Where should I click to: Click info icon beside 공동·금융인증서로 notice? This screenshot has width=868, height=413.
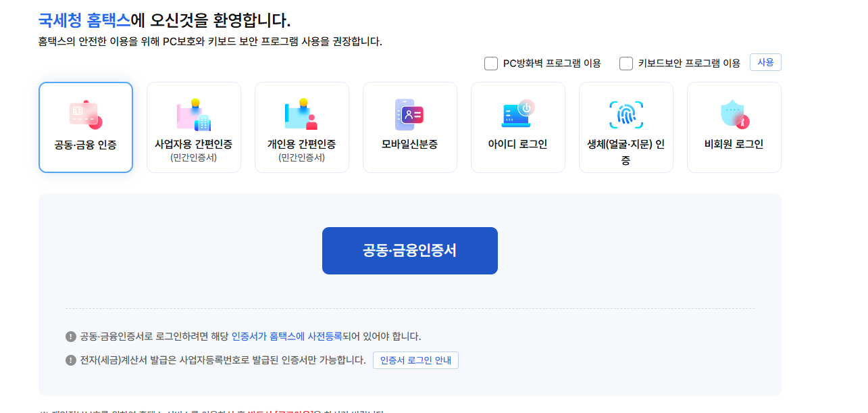pyautogui.click(x=71, y=337)
